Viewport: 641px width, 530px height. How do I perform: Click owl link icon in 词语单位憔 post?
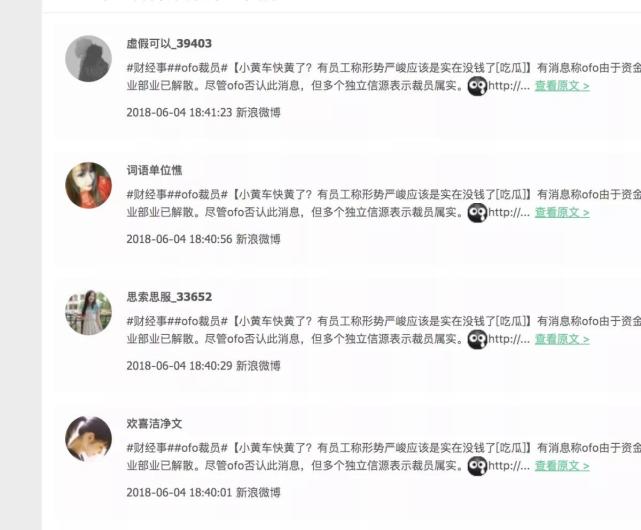[x=477, y=213]
